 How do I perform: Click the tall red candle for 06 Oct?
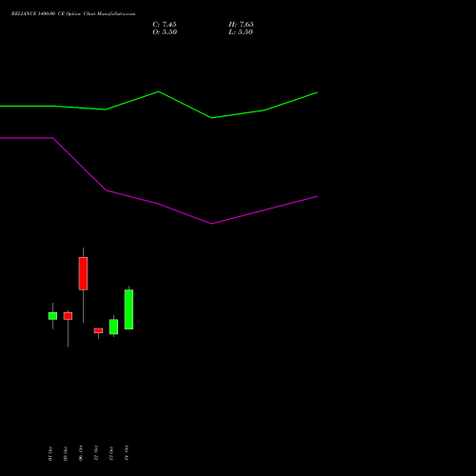(83, 273)
